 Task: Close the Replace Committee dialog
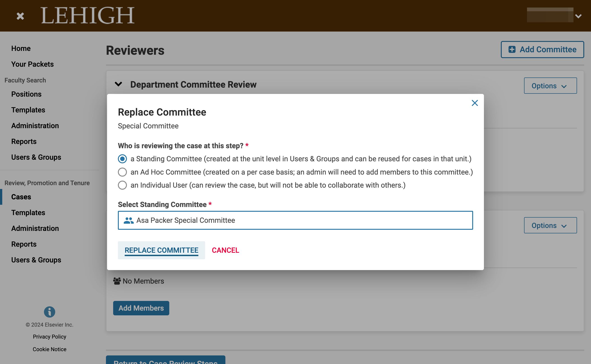click(474, 103)
